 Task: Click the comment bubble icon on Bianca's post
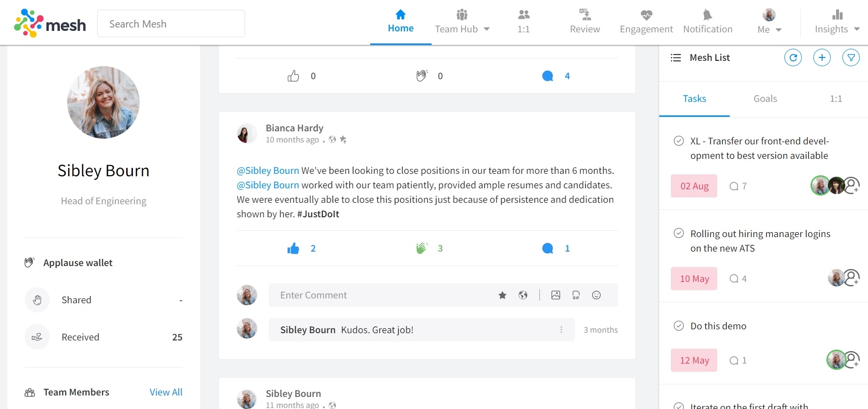click(x=548, y=248)
